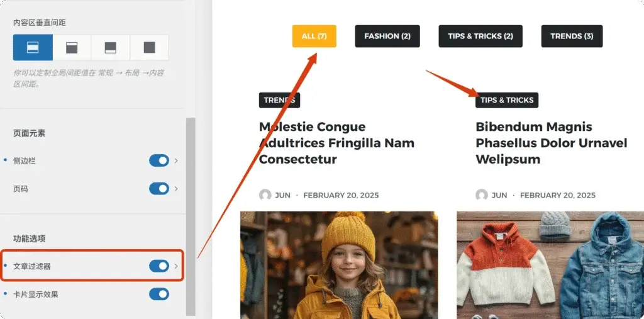644x319 pixels.
Task: Open the Molestie Congue Adultrices post title
Action: [336, 143]
